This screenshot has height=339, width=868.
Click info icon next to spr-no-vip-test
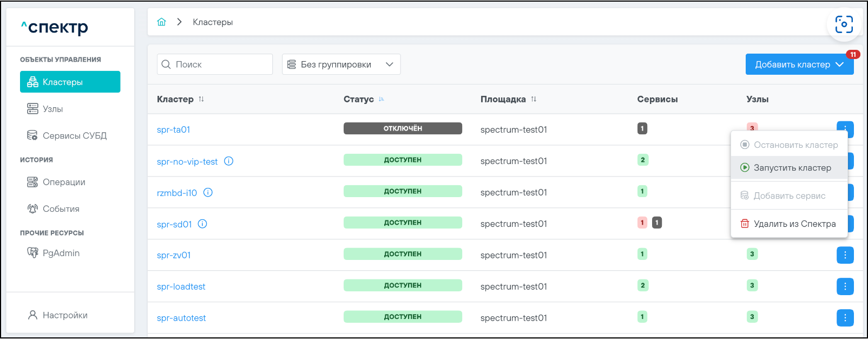(229, 161)
